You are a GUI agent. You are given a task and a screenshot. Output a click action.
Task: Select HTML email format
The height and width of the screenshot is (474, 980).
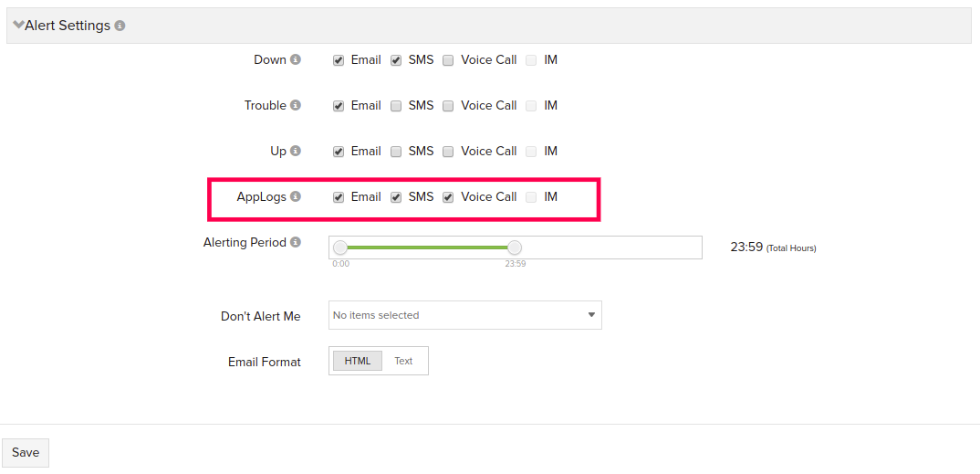pyautogui.click(x=358, y=361)
